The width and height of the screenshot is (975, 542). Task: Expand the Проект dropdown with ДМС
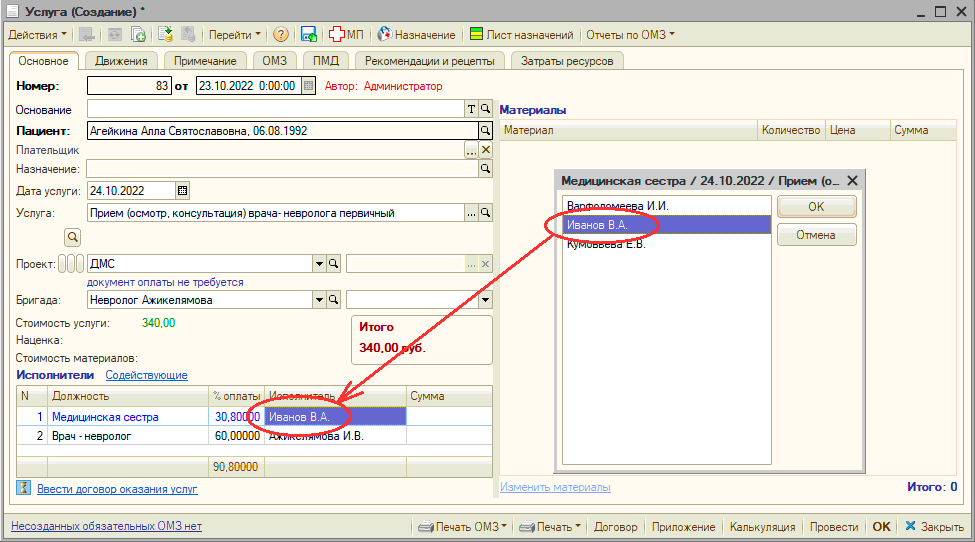320,264
